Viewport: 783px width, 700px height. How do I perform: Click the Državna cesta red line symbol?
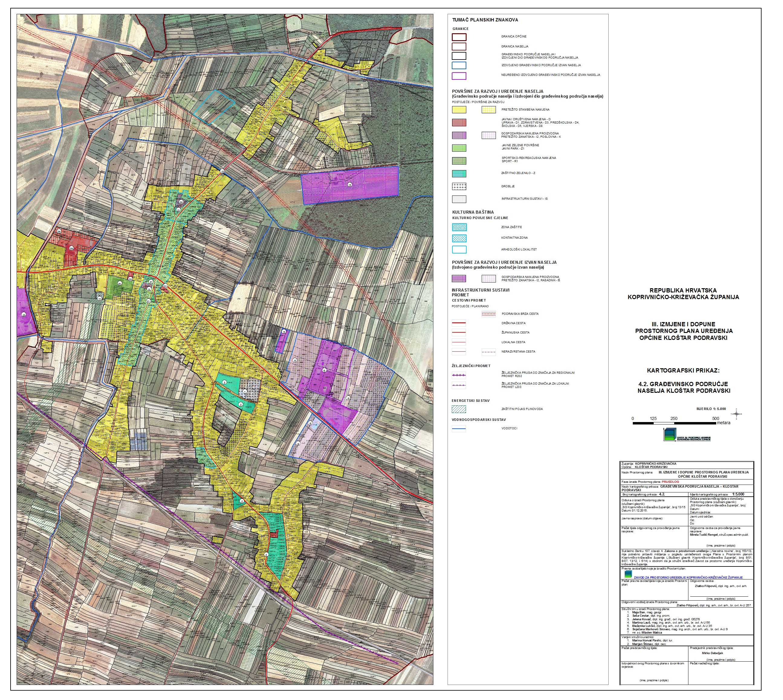[459, 324]
